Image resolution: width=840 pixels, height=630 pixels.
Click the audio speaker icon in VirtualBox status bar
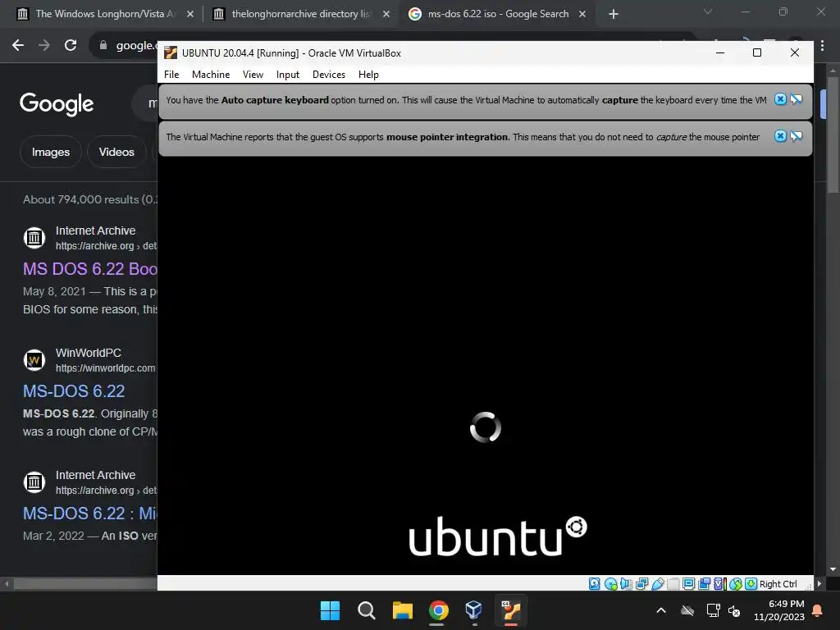626,584
